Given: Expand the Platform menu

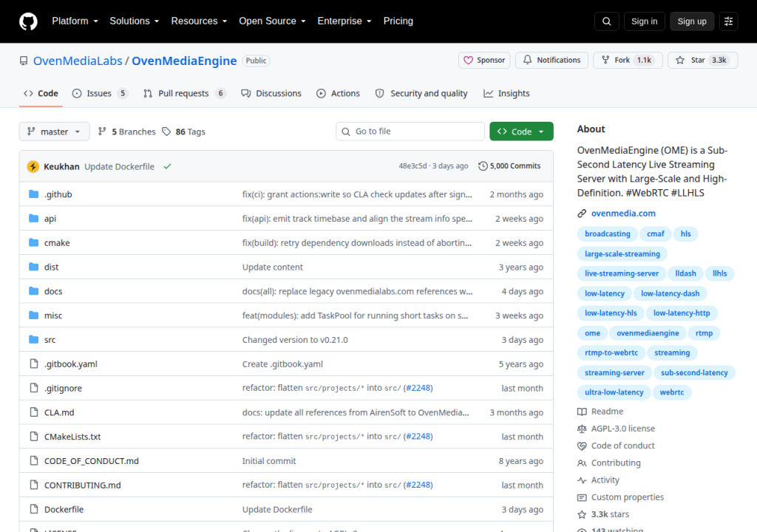Looking at the screenshot, I should pos(75,21).
